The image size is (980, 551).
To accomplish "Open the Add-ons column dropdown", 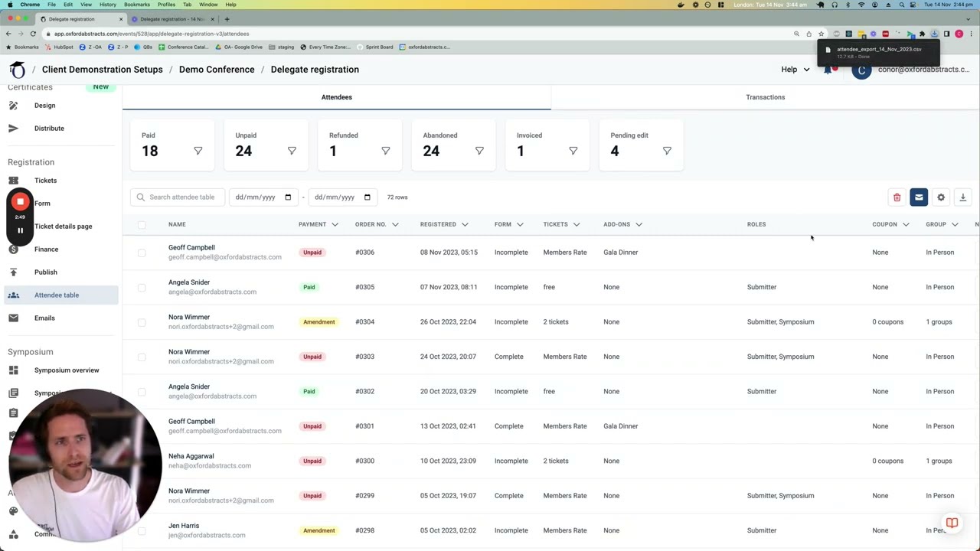I will 639,224.
